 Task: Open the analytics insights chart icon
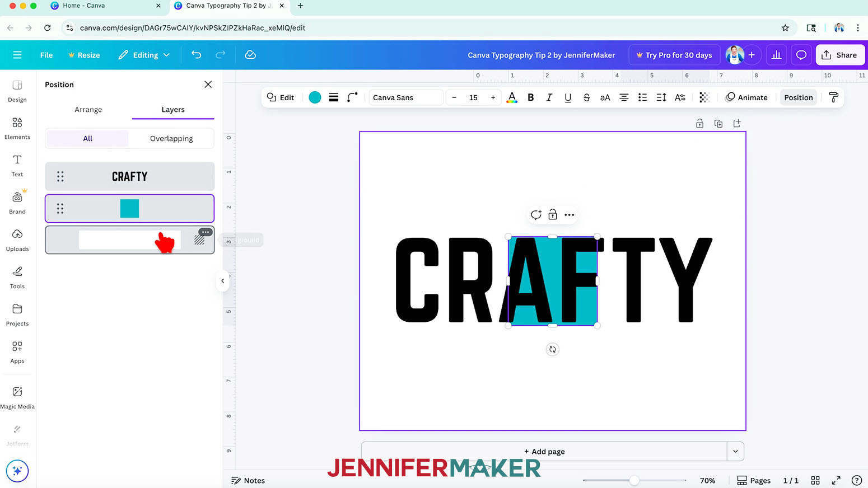coord(776,55)
